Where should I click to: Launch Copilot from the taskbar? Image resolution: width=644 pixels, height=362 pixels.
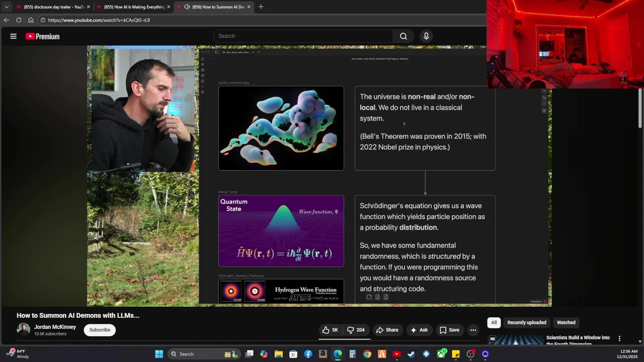point(264,354)
